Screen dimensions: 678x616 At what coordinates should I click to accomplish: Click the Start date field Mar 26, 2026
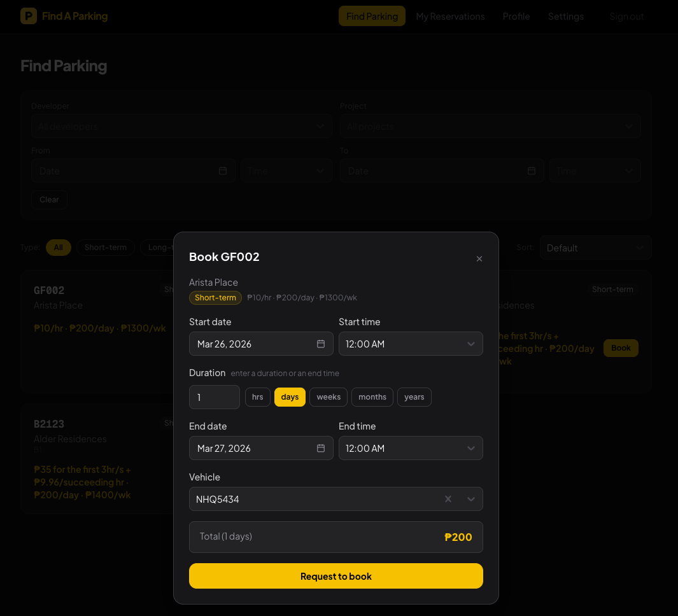(261, 344)
